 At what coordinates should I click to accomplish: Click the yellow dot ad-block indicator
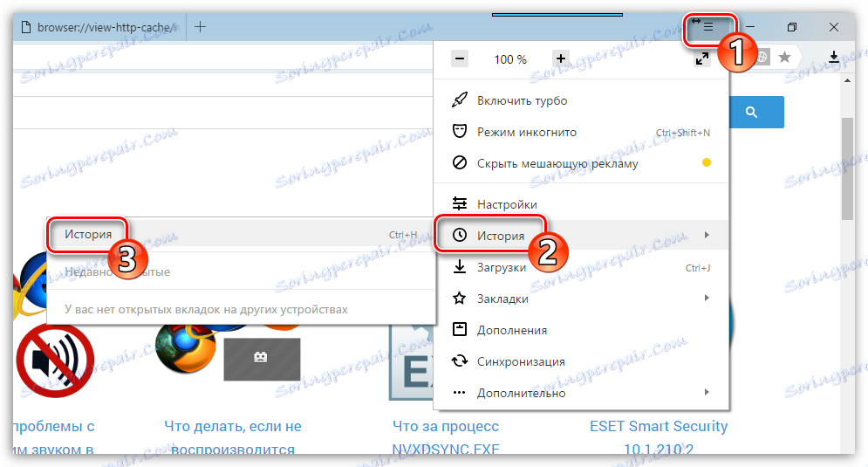coord(707,163)
